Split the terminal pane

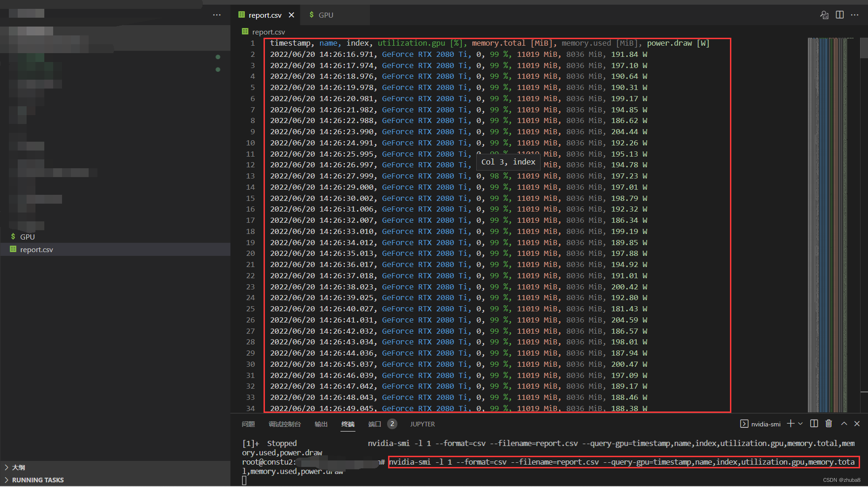(x=814, y=424)
